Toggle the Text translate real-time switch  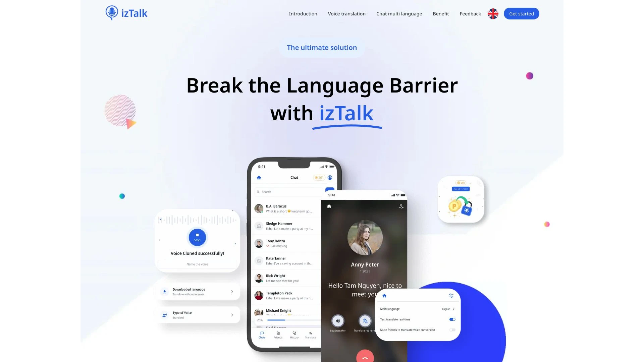(x=452, y=319)
